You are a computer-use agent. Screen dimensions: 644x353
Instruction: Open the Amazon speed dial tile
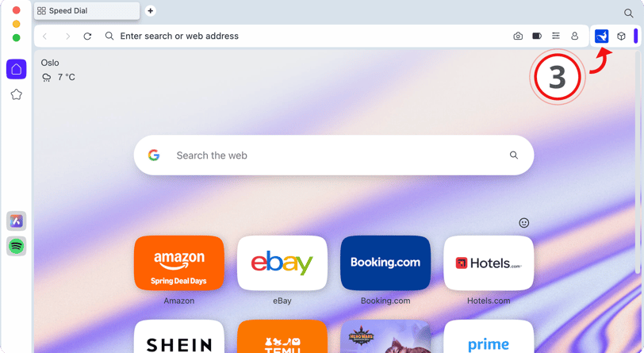click(x=179, y=263)
